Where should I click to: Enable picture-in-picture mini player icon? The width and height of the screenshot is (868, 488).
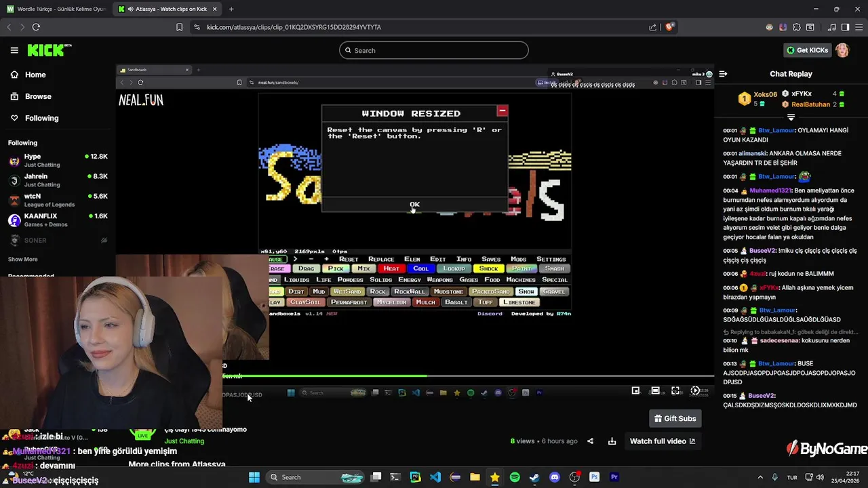pyautogui.click(x=635, y=390)
